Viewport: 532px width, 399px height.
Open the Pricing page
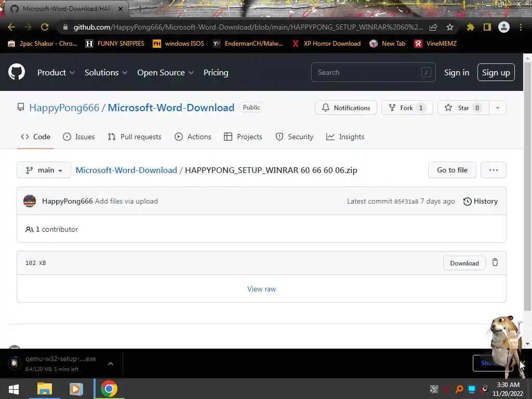coord(216,72)
